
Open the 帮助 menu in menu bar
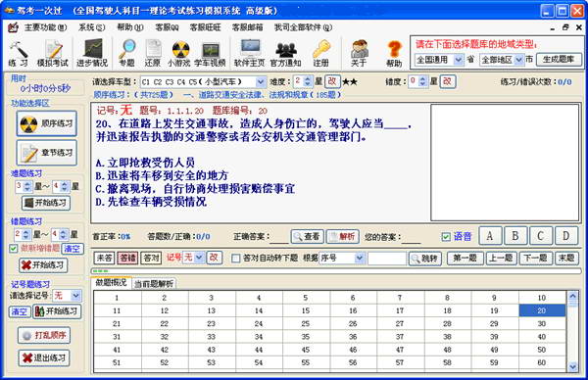click(130, 27)
